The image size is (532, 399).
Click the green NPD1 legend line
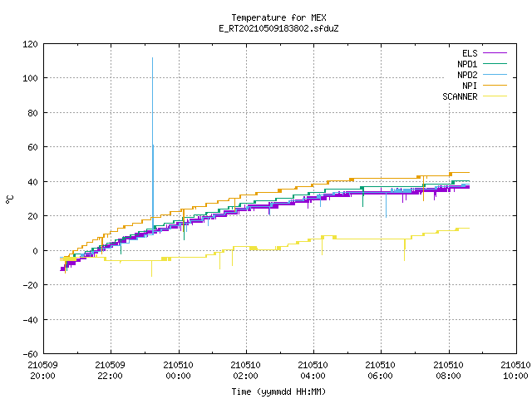click(x=495, y=63)
